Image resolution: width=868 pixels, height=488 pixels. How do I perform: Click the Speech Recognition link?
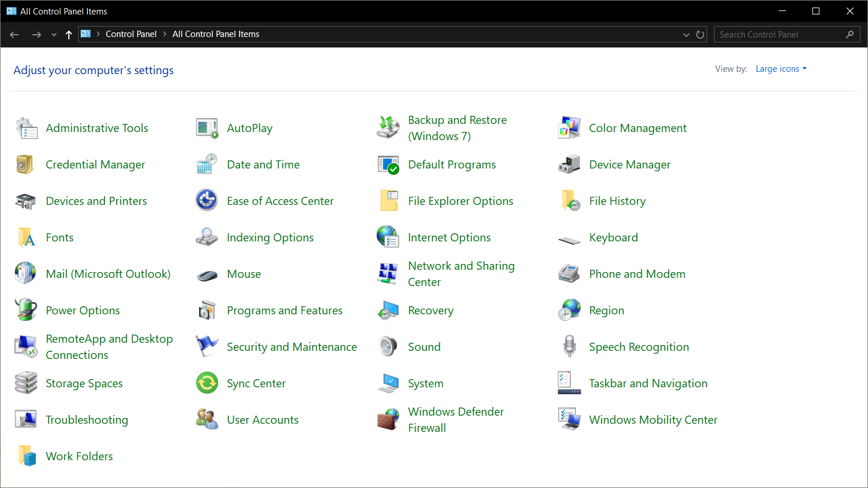(639, 347)
